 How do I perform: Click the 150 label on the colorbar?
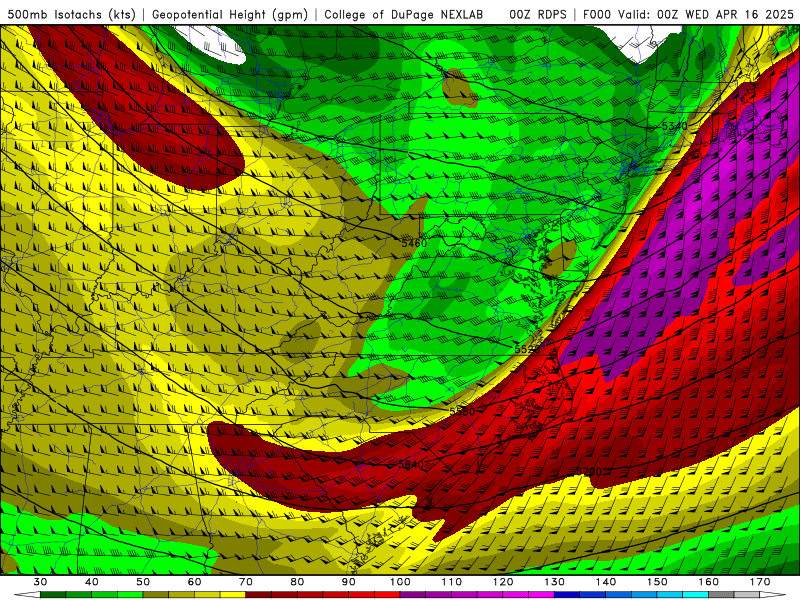657,582
